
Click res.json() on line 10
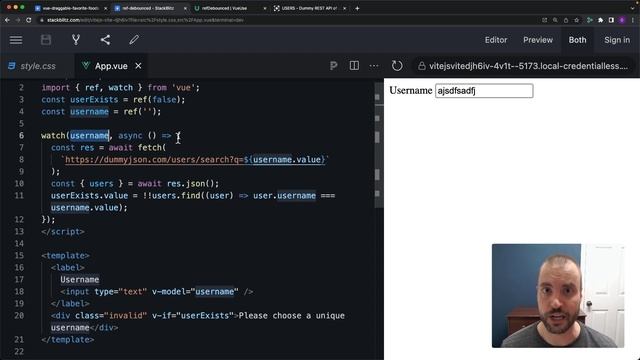(x=190, y=184)
